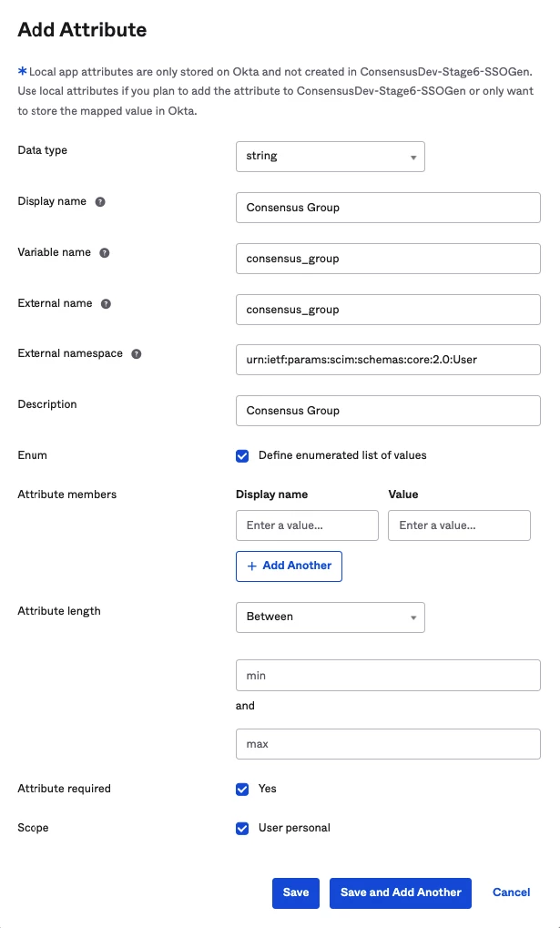Screen dimensions: 560x928
Task: Click the Save button
Action: pyautogui.click(x=295, y=893)
